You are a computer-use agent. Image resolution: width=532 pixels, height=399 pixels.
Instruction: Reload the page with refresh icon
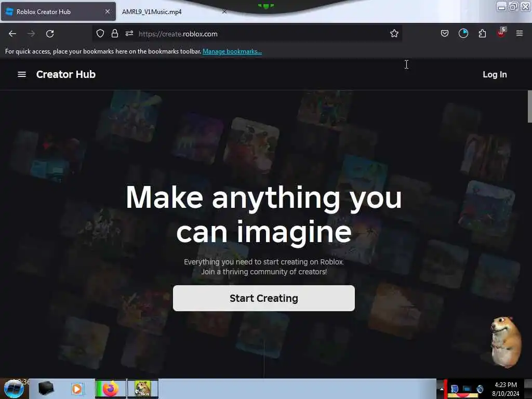50,34
